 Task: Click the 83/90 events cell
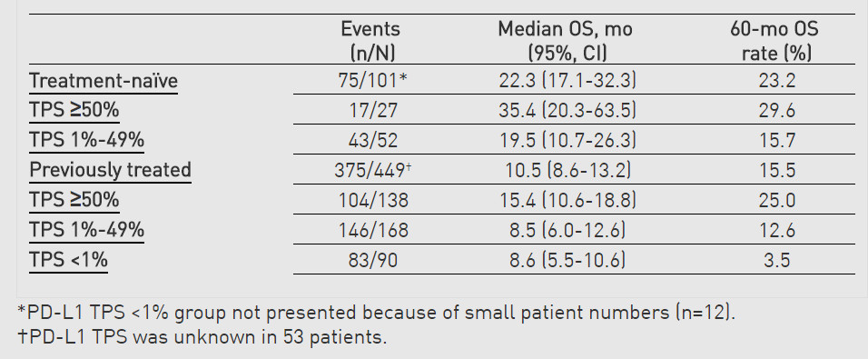371,260
